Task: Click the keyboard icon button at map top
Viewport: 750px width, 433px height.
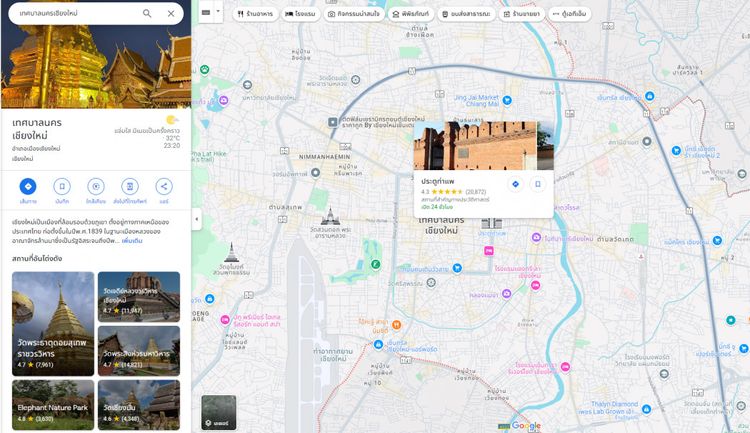Action: [x=206, y=12]
